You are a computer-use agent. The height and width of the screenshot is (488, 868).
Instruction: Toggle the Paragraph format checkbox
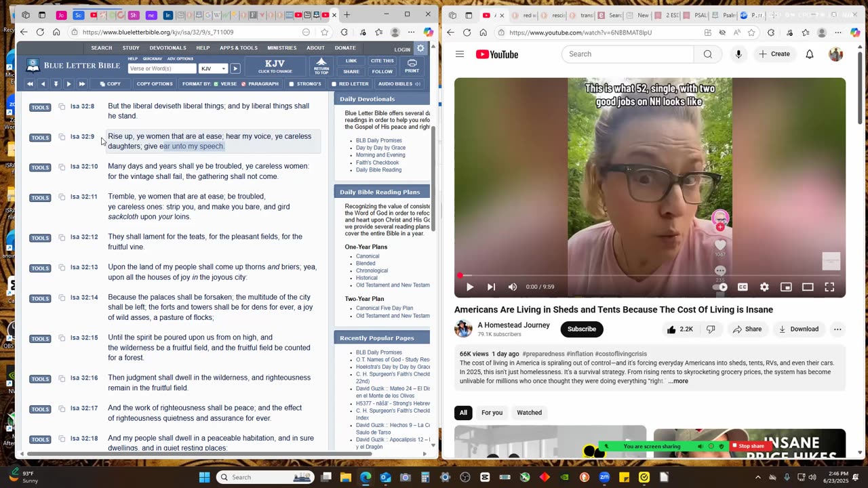(245, 84)
